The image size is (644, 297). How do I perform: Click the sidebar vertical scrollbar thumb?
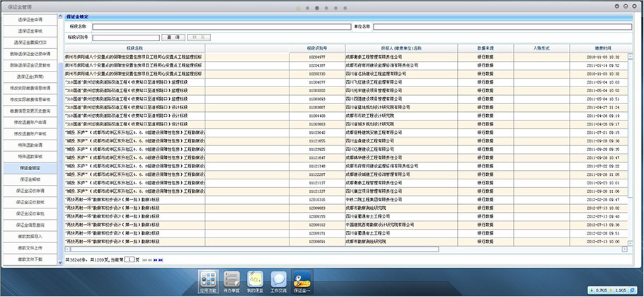pyautogui.click(x=60, y=160)
